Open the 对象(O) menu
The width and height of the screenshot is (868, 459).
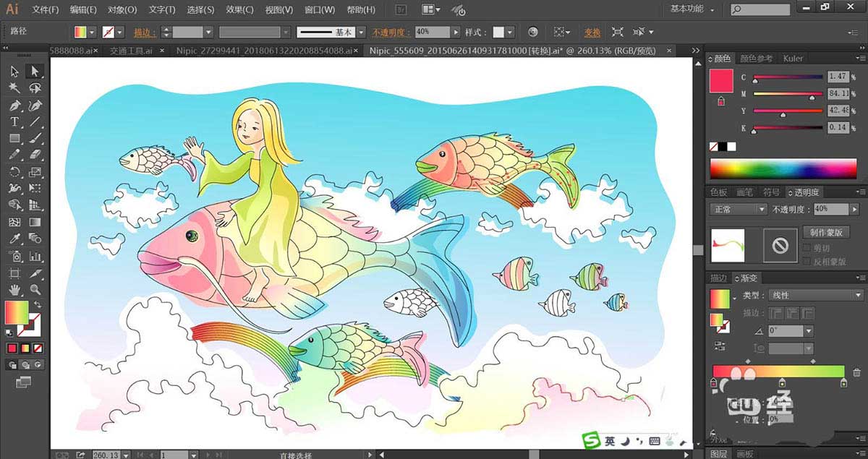(x=122, y=10)
